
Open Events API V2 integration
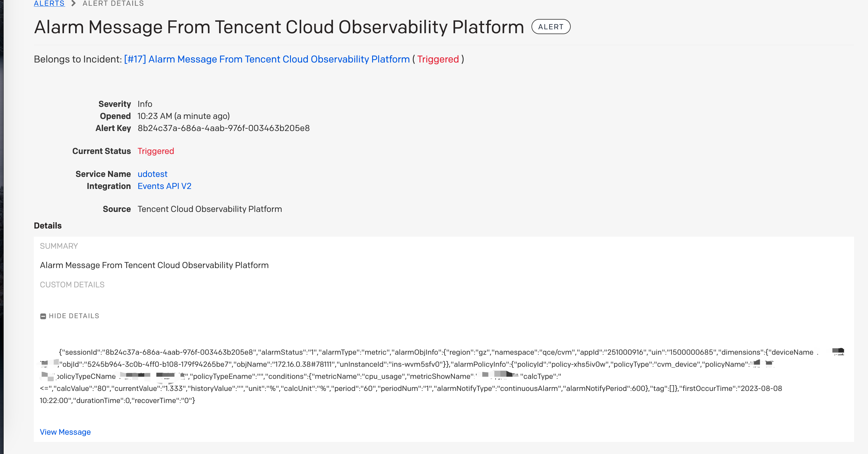pos(164,186)
